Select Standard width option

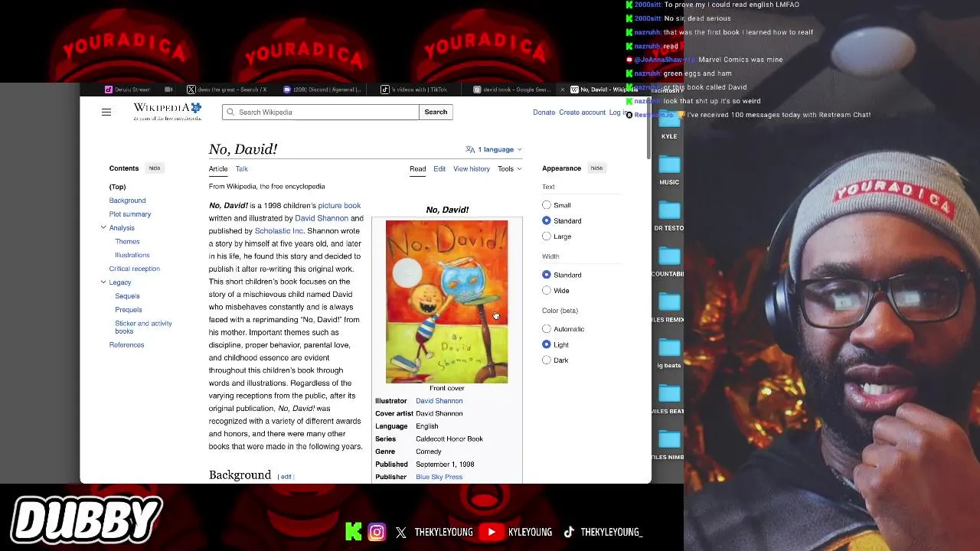point(547,275)
